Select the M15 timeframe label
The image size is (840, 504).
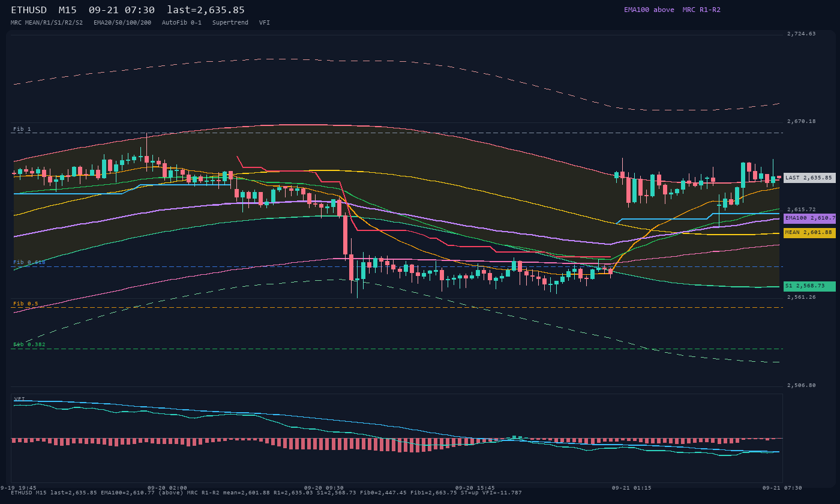click(x=67, y=10)
